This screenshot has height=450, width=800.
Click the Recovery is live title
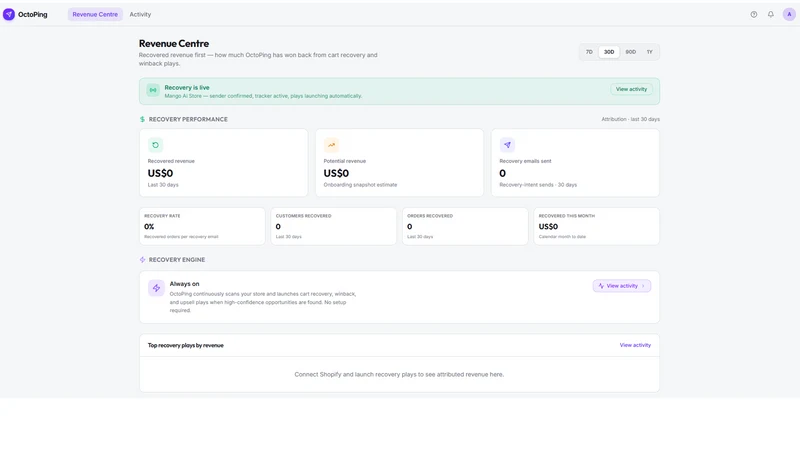[x=187, y=88]
